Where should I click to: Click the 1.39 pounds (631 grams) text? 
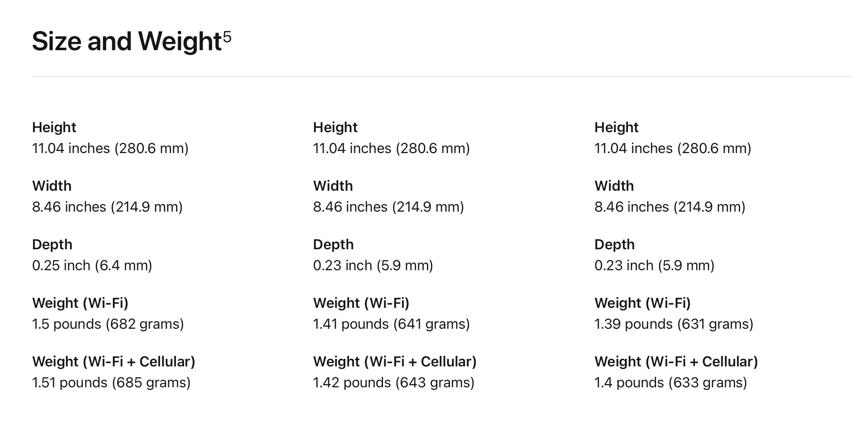(673, 324)
